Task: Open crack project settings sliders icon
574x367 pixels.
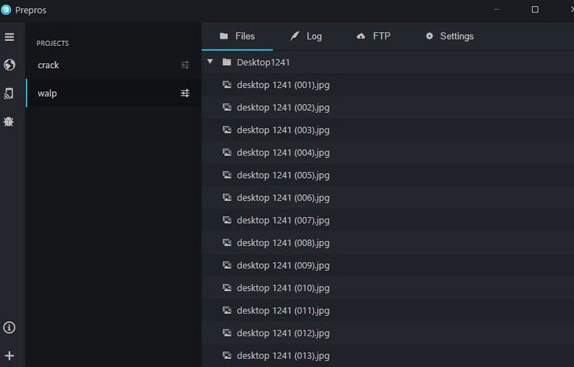Action: (x=185, y=65)
